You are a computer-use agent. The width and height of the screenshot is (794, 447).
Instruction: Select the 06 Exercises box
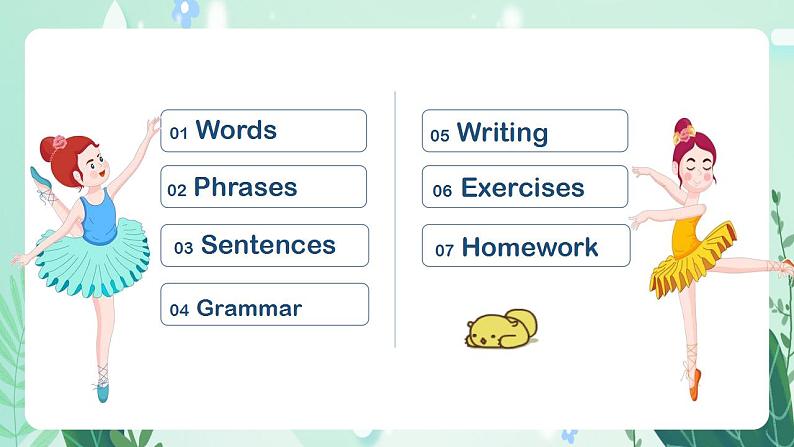[x=525, y=187]
